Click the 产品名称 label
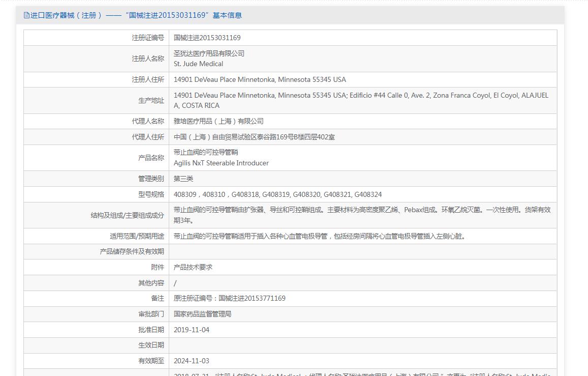Screen dimensions: 588x376 tap(151, 158)
